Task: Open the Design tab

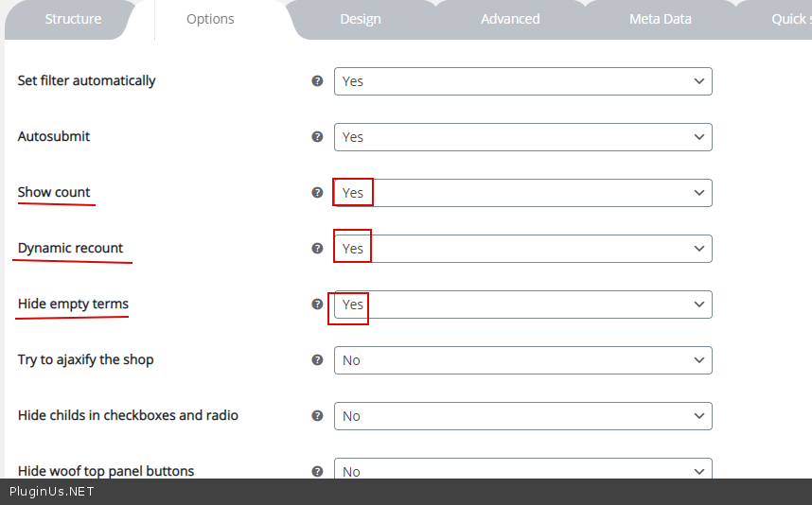Action: [360, 19]
